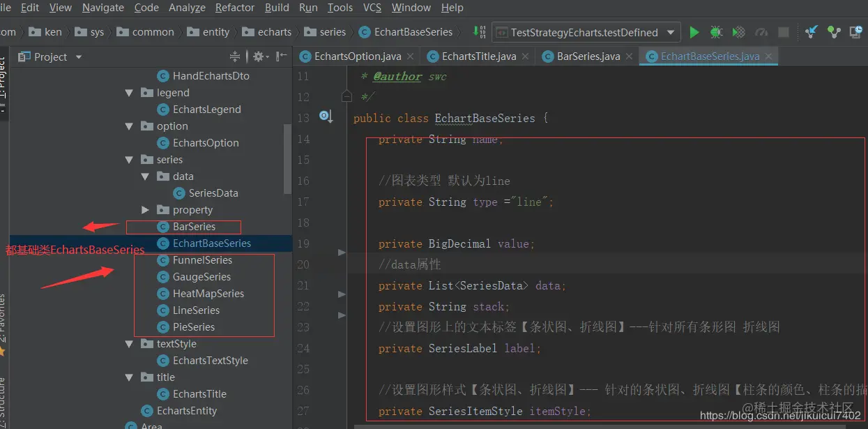Select SeriesData class in project tree
Image resolution: width=868 pixels, height=429 pixels.
tap(206, 193)
